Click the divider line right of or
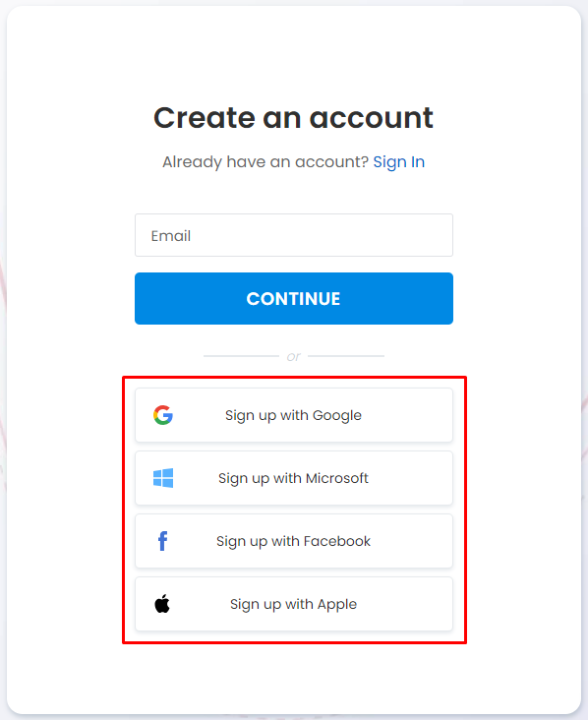Screen dimensions: 588x720 (x=346, y=356)
